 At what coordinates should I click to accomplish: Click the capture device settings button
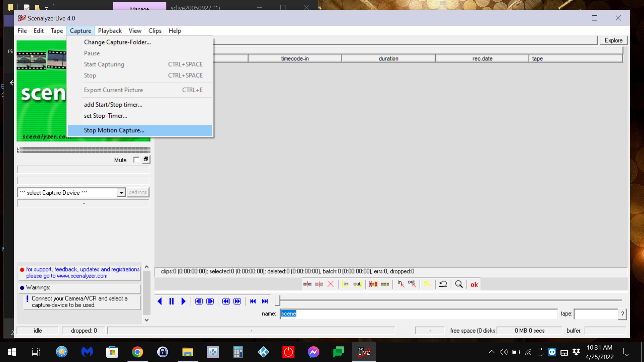click(x=138, y=192)
